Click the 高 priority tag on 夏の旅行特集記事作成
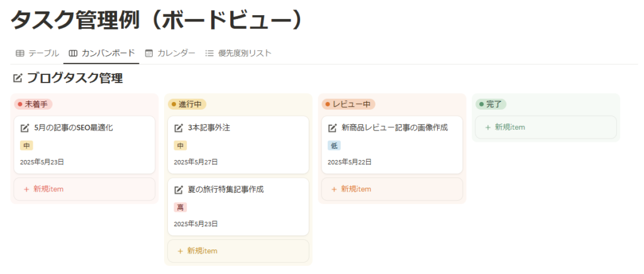Screen dimensions: 644x274 coord(180,208)
